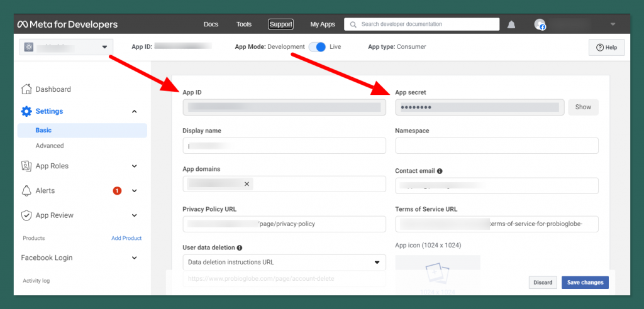
Task: Click Discard button
Action: 543,283
